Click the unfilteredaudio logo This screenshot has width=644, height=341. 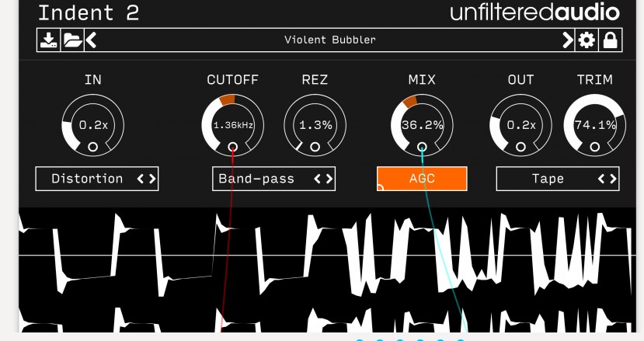pyautogui.click(x=534, y=12)
